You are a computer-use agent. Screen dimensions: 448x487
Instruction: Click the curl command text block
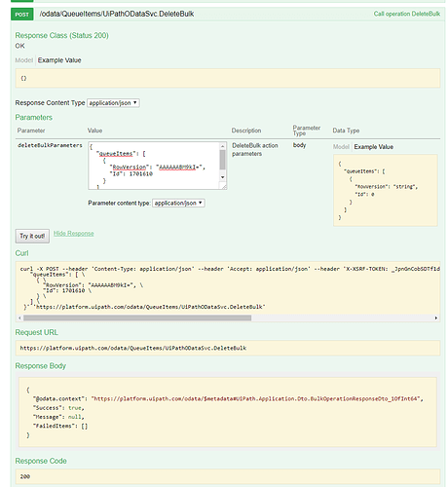230,287
